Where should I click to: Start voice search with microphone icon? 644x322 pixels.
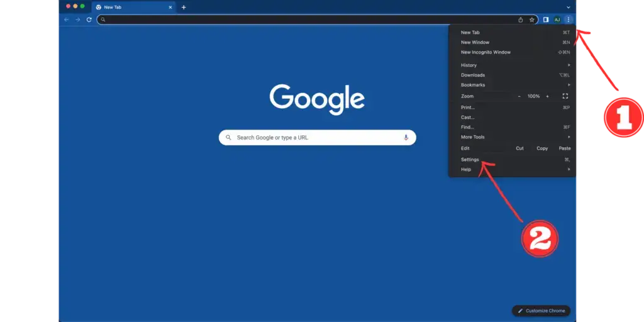406,138
